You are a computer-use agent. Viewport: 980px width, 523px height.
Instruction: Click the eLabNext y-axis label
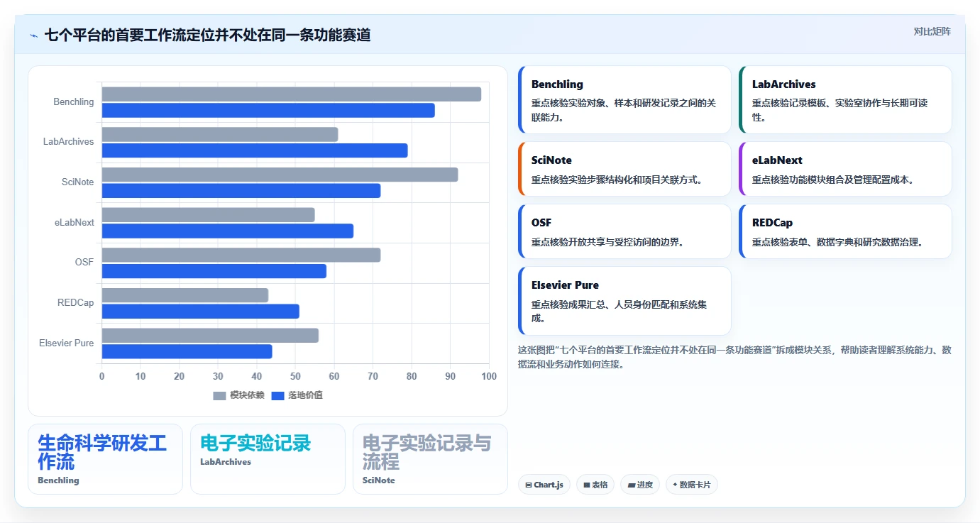coord(75,222)
